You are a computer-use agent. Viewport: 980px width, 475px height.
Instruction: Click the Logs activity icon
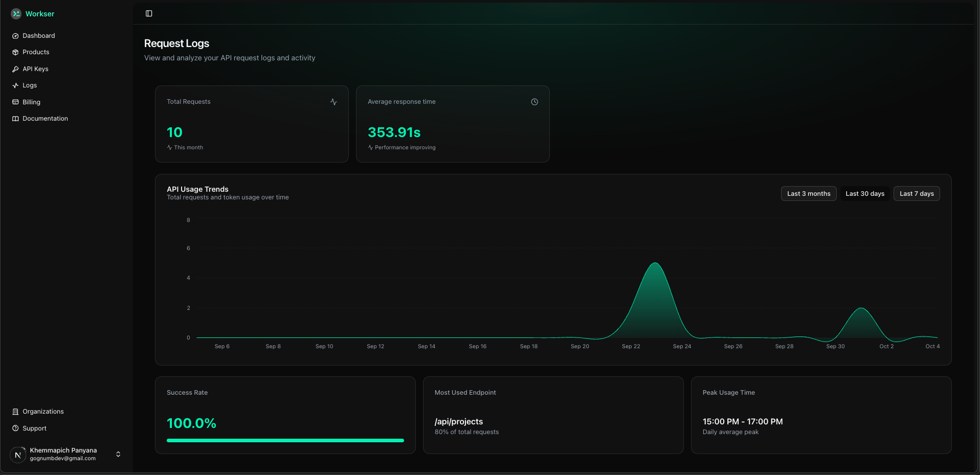(x=15, y=85)
